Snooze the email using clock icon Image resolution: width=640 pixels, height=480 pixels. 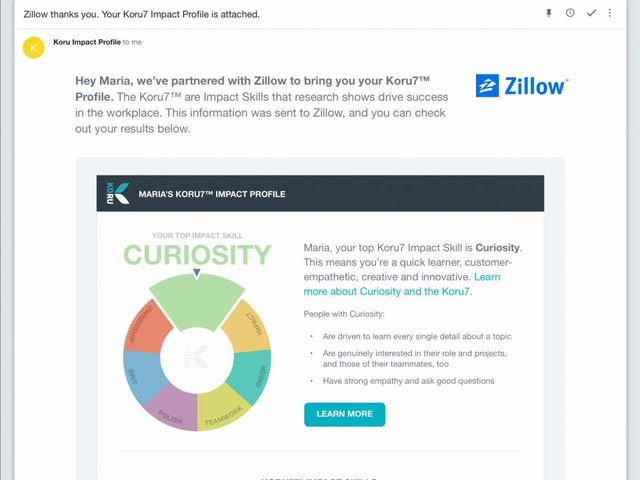pos(570,13)
